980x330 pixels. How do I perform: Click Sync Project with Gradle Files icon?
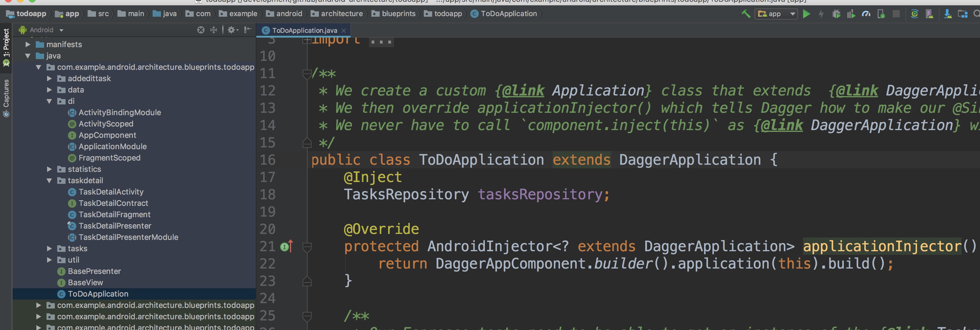coord(914,14)
